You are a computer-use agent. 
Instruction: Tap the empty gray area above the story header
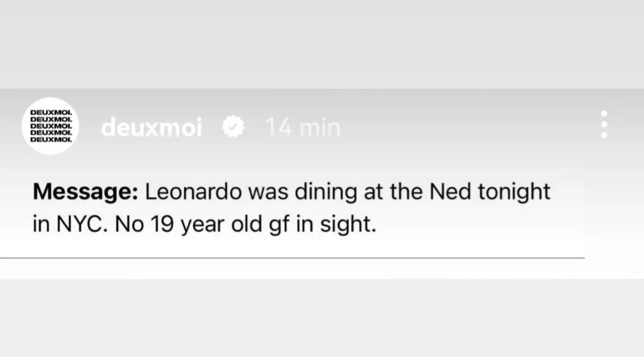tap(322, 43)
